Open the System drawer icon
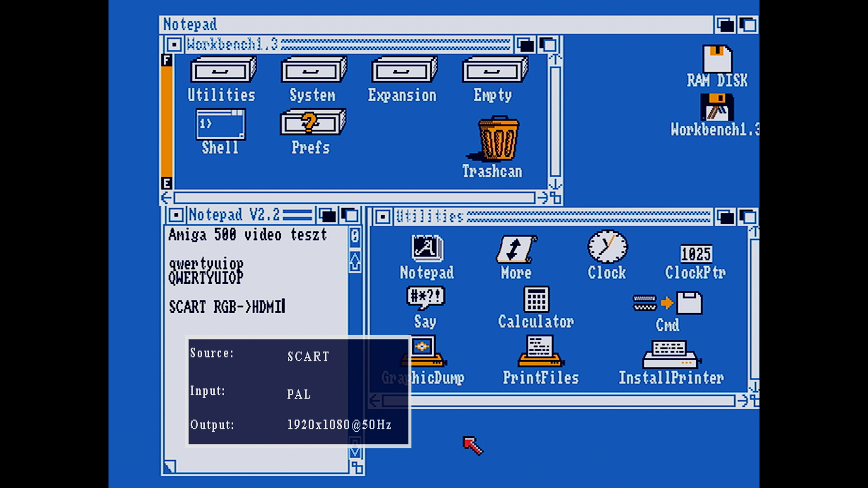868x488 pixels. 313,69
